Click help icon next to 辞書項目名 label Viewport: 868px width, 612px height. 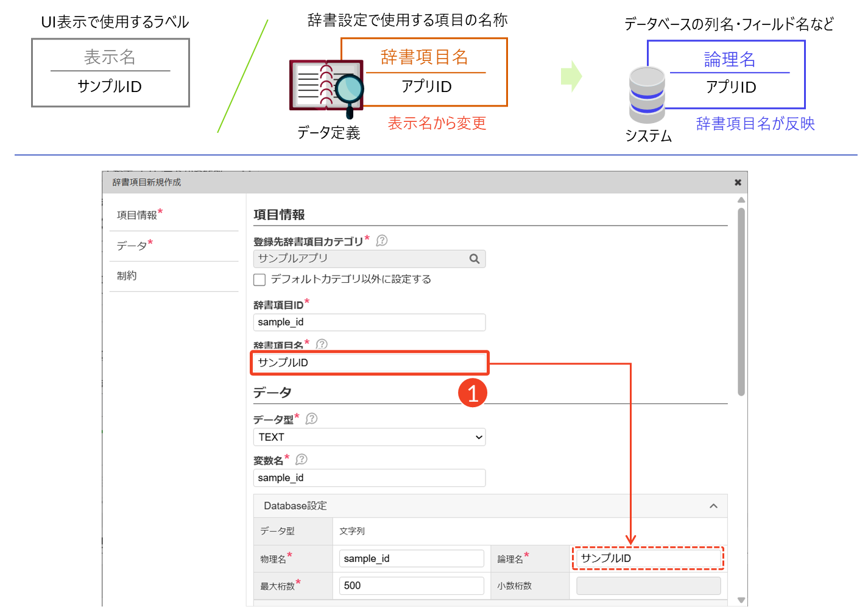pos(322,344)
